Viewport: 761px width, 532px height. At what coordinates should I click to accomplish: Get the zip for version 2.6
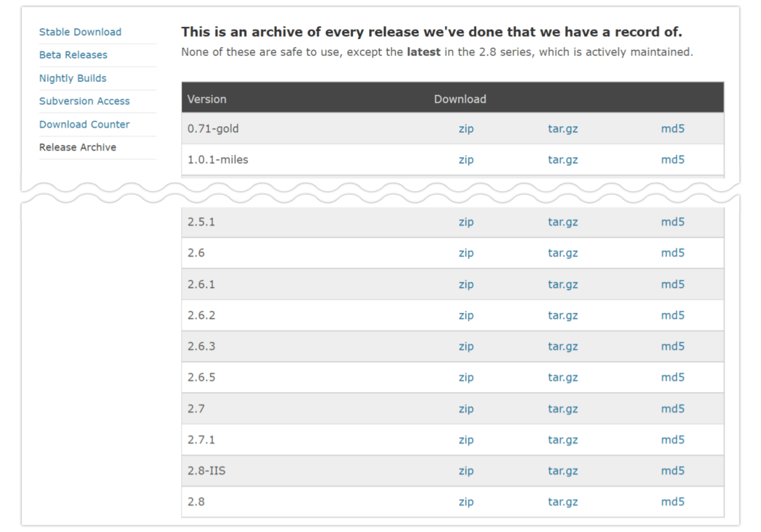click(466, 253)
